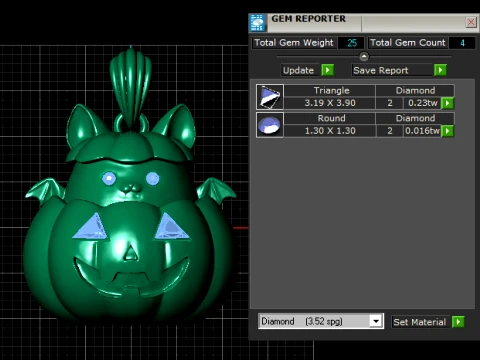Click the Round gem thumbnail icon
Screen dimensions: 480x360
click(x=270, y=125)
